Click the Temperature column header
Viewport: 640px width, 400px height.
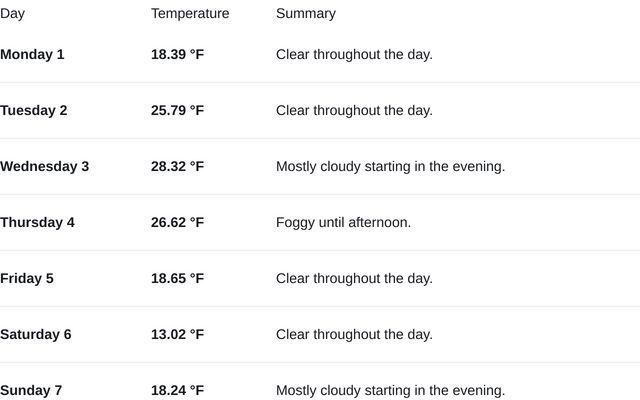tap(190, 14)
